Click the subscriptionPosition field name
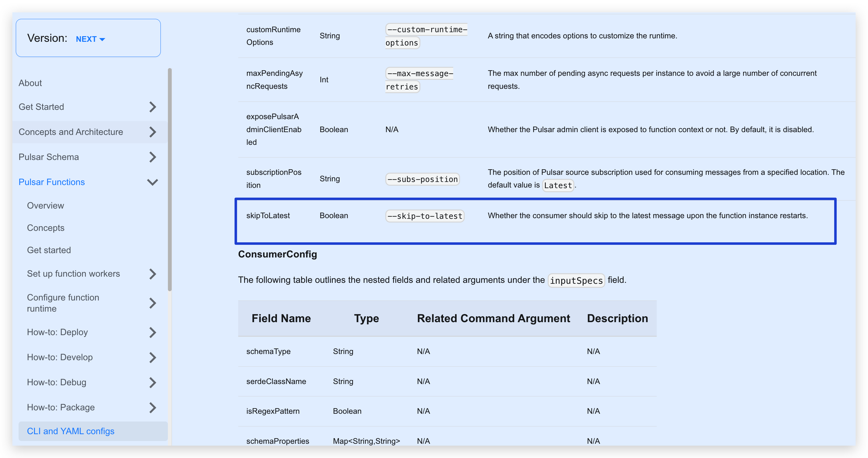This screenshot has width=868, height=458. tap(274, 179)
